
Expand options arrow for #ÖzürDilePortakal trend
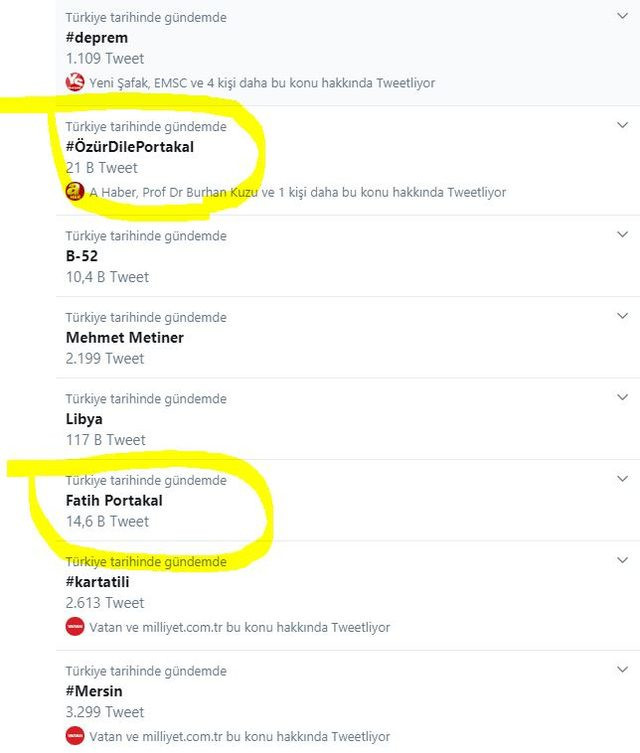(x=621, y=126)
